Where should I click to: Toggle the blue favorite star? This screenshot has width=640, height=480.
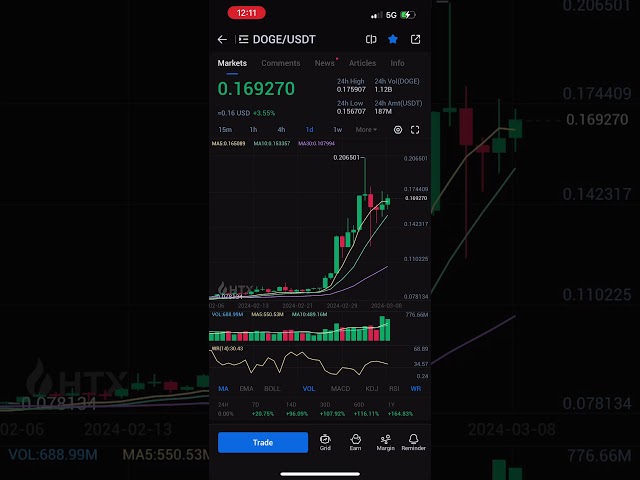[393, 39]
